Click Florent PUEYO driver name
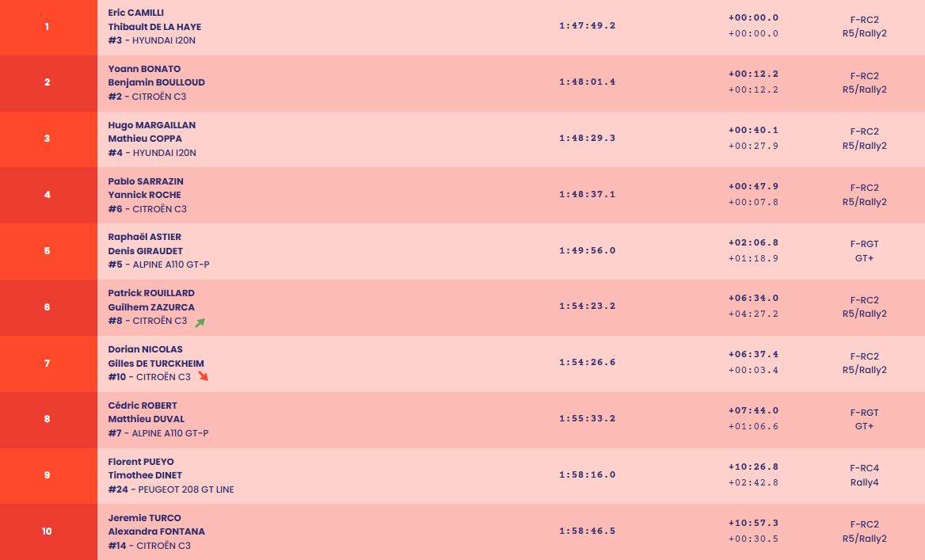The image size is (925, 560). 141,462
